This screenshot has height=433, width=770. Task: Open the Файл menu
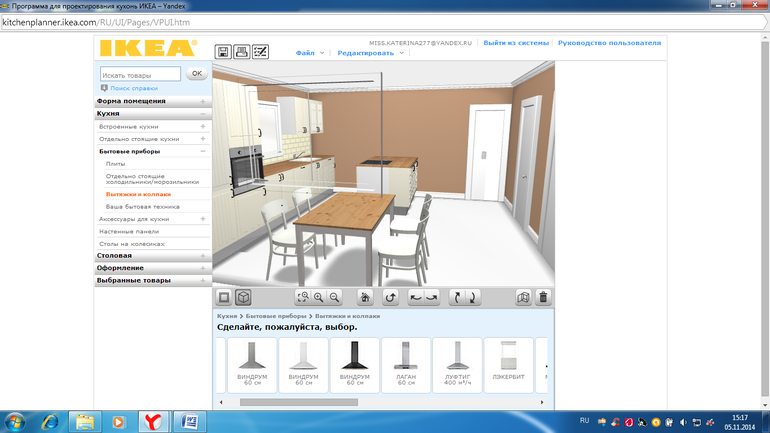[309, 53]
